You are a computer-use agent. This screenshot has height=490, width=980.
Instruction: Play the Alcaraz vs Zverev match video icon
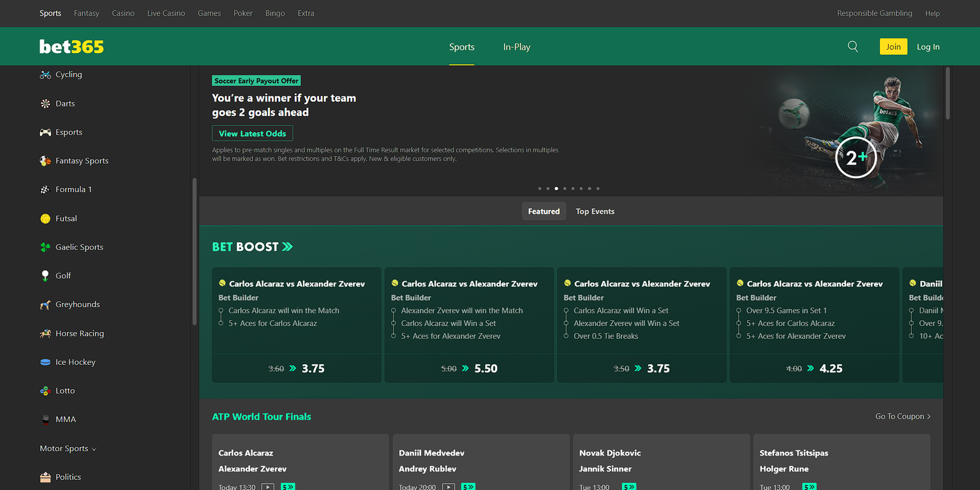268,486
